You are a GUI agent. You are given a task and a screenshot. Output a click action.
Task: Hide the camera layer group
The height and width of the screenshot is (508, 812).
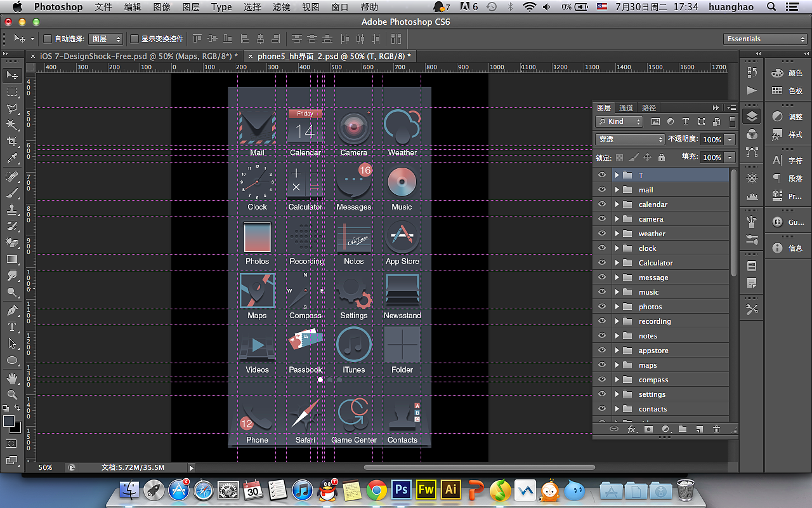pyautogui.click(x=602, y=218)
